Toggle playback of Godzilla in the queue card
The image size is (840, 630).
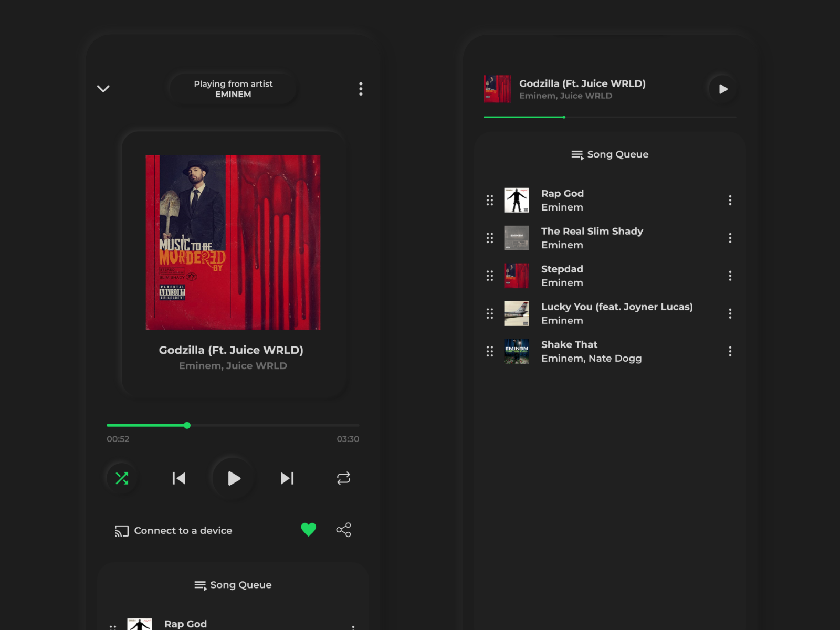(723, 89)
